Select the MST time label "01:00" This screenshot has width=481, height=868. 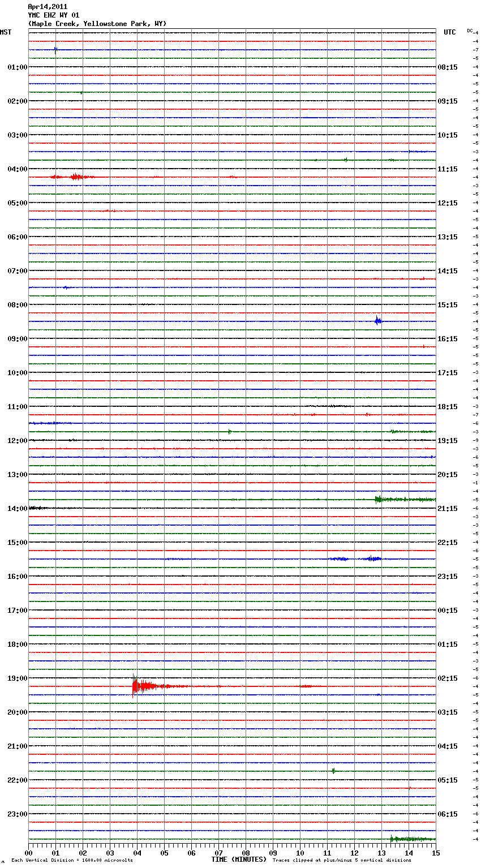coord(18,67)
